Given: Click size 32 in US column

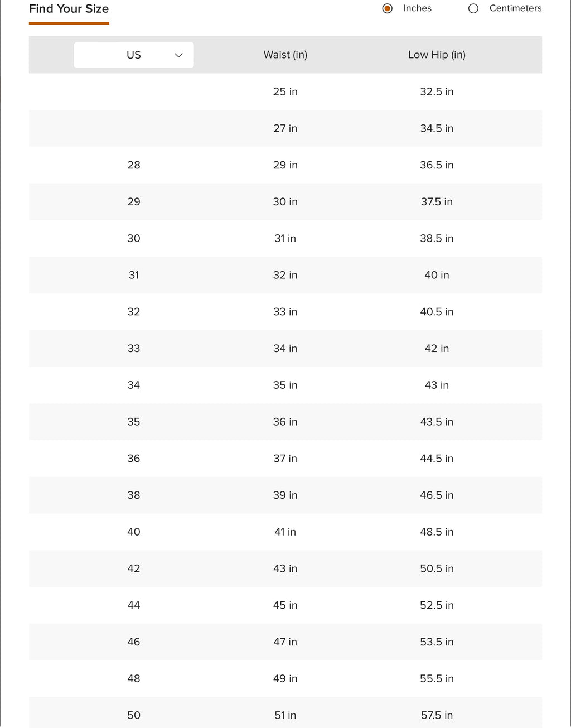Looking at the screenshot, I should pos(134,312).
